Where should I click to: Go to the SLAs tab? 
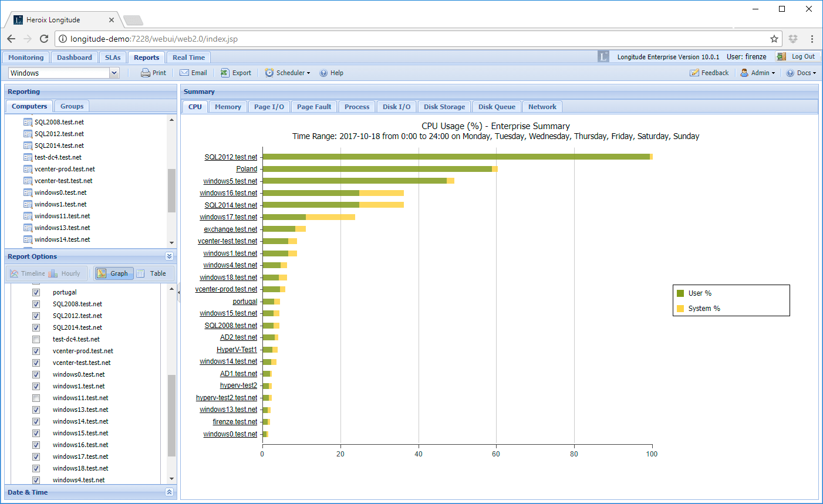(113, 57)
